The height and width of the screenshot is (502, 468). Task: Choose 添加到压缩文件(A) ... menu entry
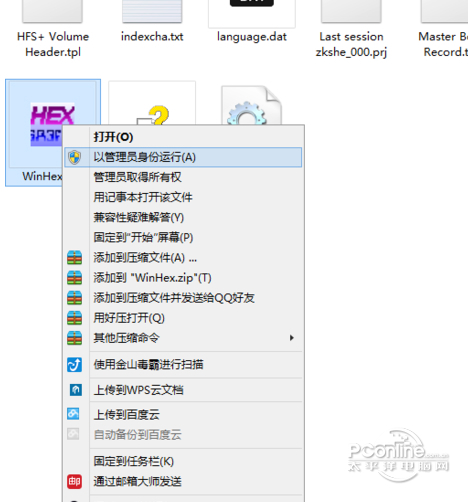[x=183, y=258]
